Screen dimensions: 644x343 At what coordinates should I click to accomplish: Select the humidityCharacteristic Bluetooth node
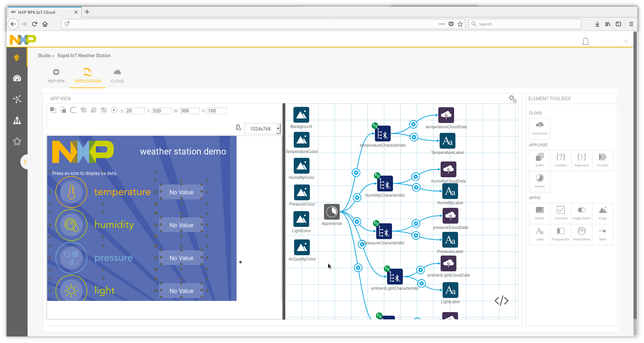[385, 184]
